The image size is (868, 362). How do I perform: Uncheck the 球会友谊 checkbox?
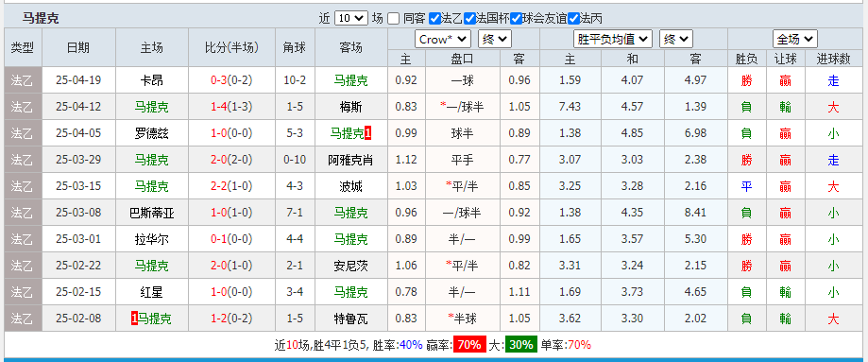pyautogui.click(x=517, y=18)
